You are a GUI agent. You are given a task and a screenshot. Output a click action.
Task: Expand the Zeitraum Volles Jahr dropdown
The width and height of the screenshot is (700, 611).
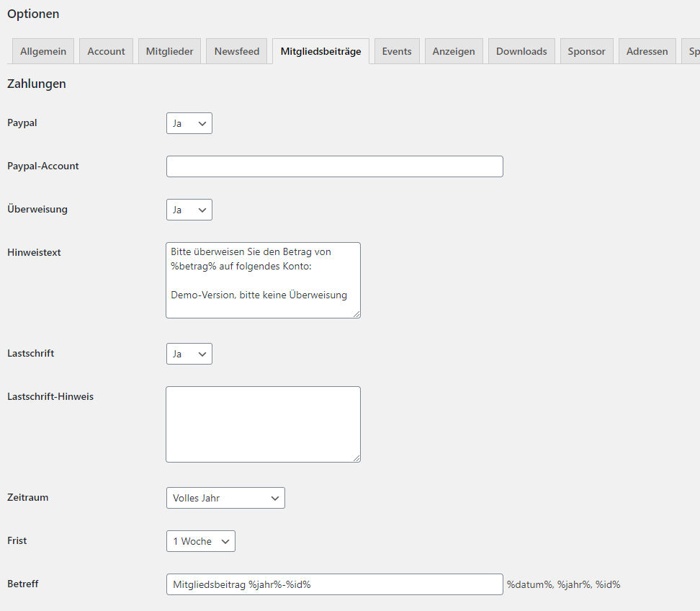(x=225, y=498)
